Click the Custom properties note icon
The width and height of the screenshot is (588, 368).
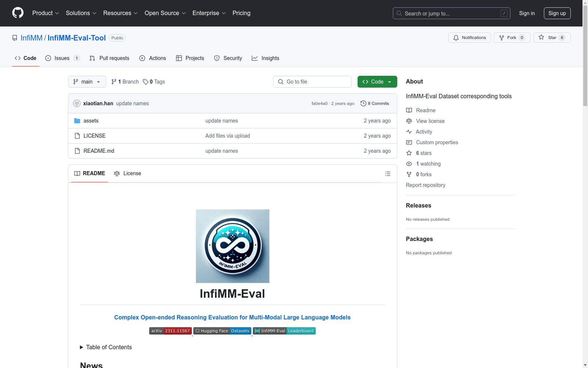point(409,142)
